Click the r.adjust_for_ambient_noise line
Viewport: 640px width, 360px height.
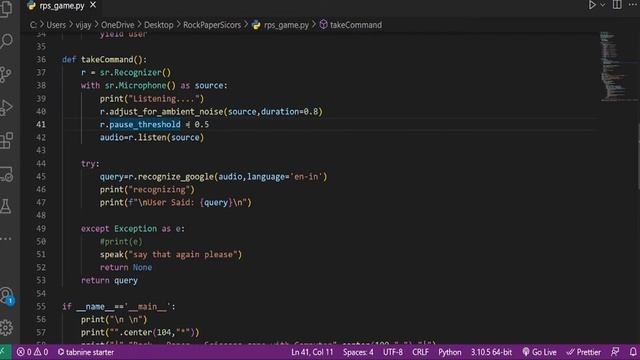[x=211, y=111]
